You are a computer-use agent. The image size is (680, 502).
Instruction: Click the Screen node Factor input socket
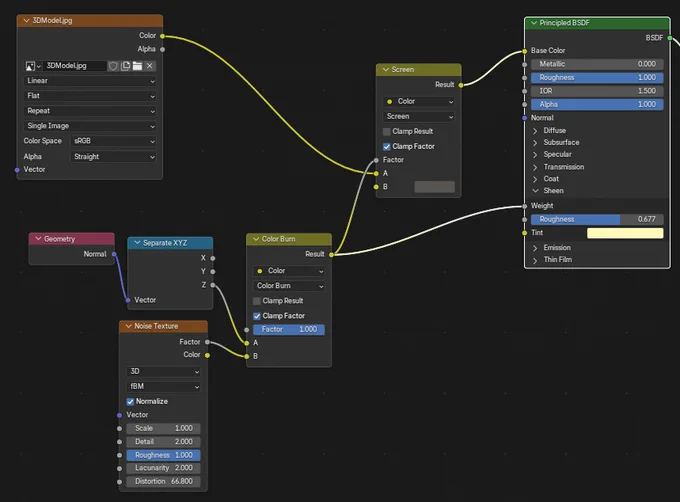[x=376, y=160]
